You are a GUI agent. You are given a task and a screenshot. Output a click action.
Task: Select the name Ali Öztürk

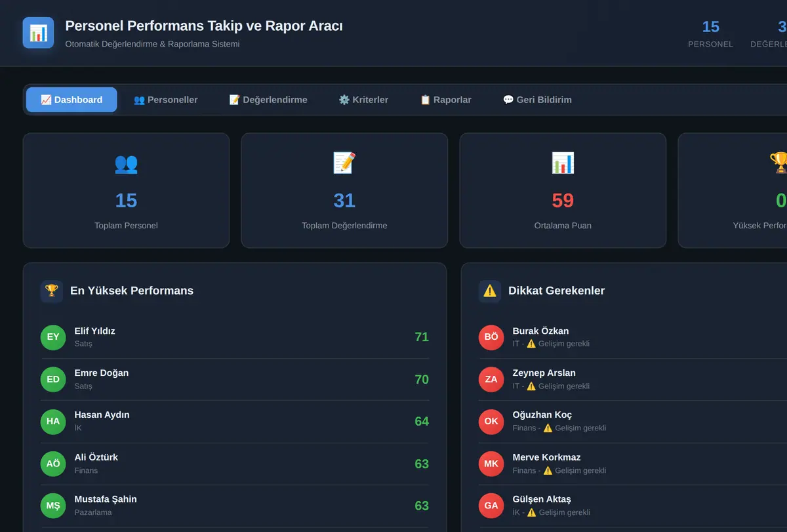click(x=96, y=457)
